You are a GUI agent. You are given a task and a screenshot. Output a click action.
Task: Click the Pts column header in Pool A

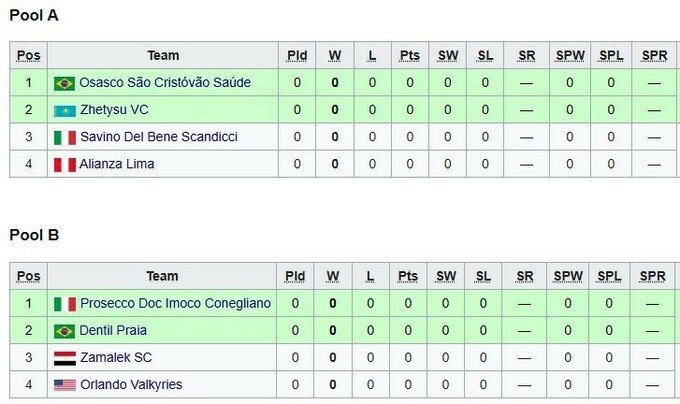point(409,56)
